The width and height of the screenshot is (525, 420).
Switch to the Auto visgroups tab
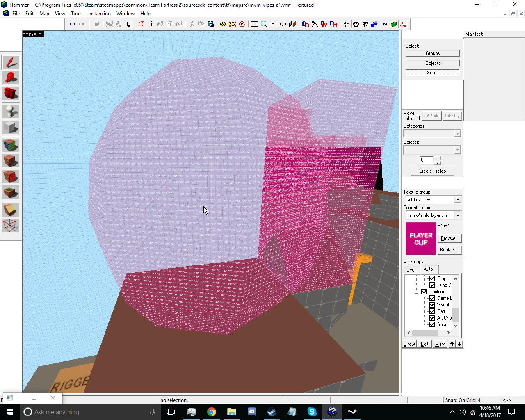tap(428, 269)
